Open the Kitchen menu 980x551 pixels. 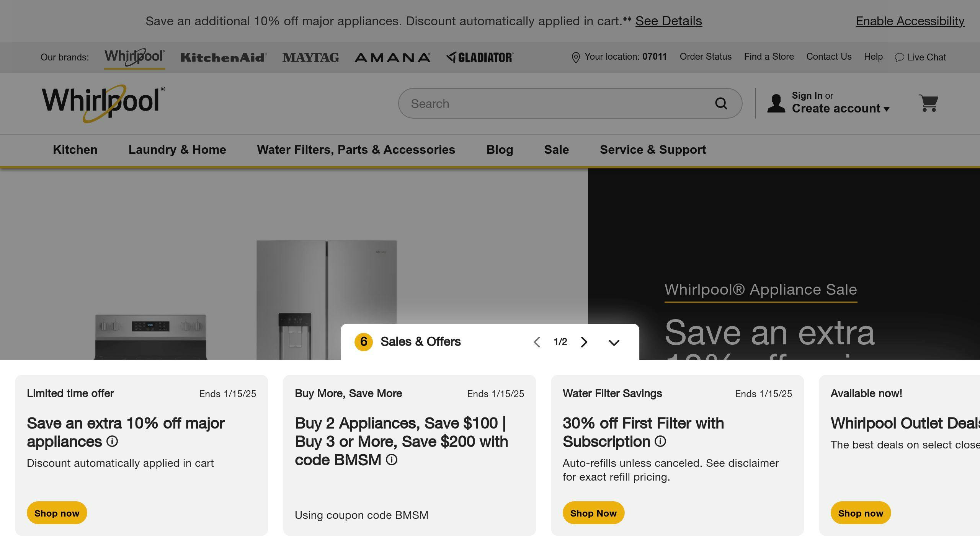pos(75,150)
